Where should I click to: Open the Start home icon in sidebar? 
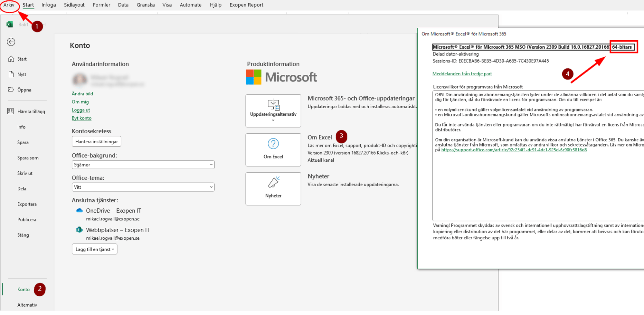[x=11, y=59]
